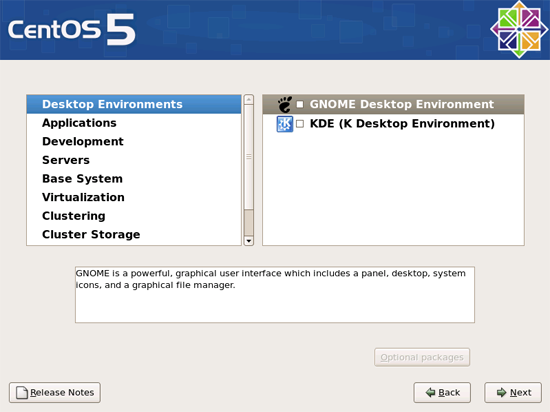This screenshot has width=550, height=412.
Task: Select the Applications category
Action: pos(134,123)
